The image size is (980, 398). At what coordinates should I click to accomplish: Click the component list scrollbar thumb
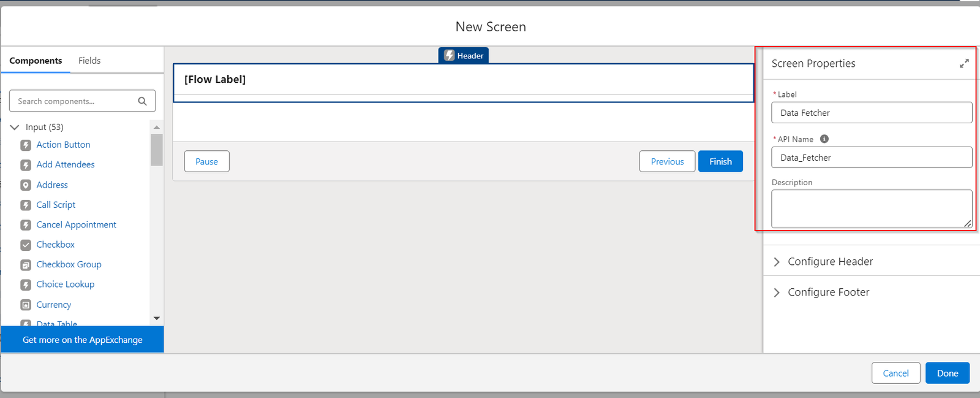click(x=157, y=150)
